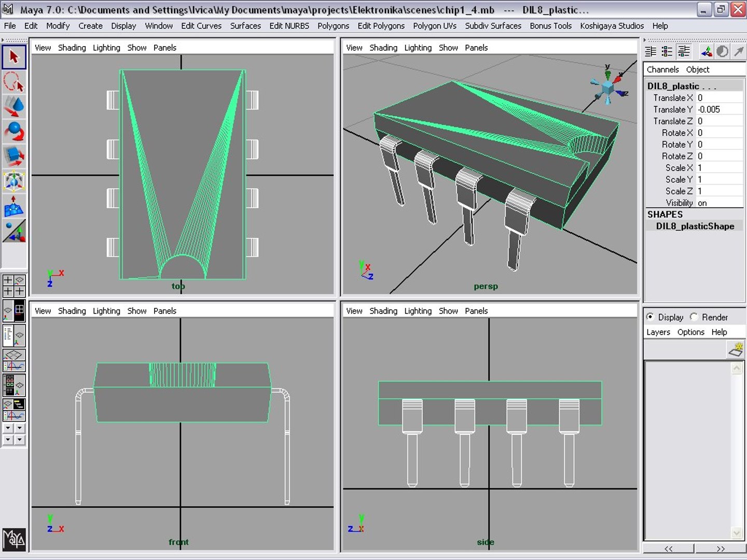Switch to the four-view layout icon
747x560 pixels.
(x=14, y=286)
